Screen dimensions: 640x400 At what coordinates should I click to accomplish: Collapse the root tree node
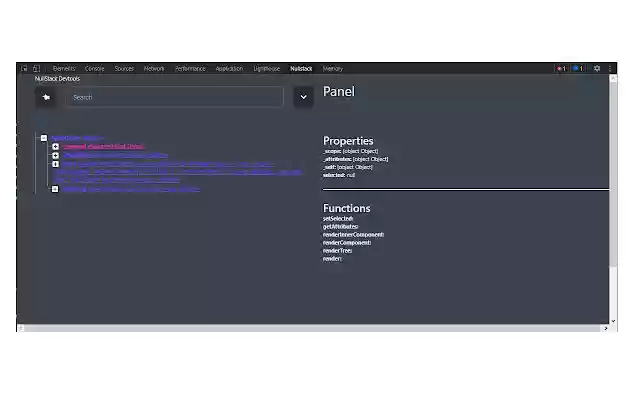coord(44,138)
